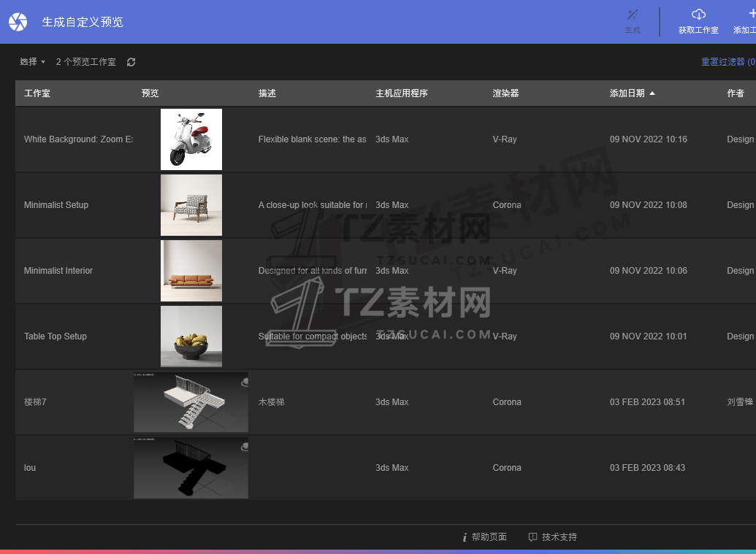Click the 生成自定义预览 title

tap(83, 22)
